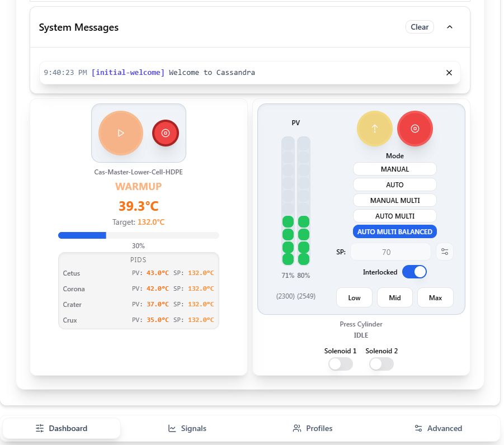This screenshot has height=445, width=504.
Task: Enable Solenoid 1 switch
Action: coord(341,364)
